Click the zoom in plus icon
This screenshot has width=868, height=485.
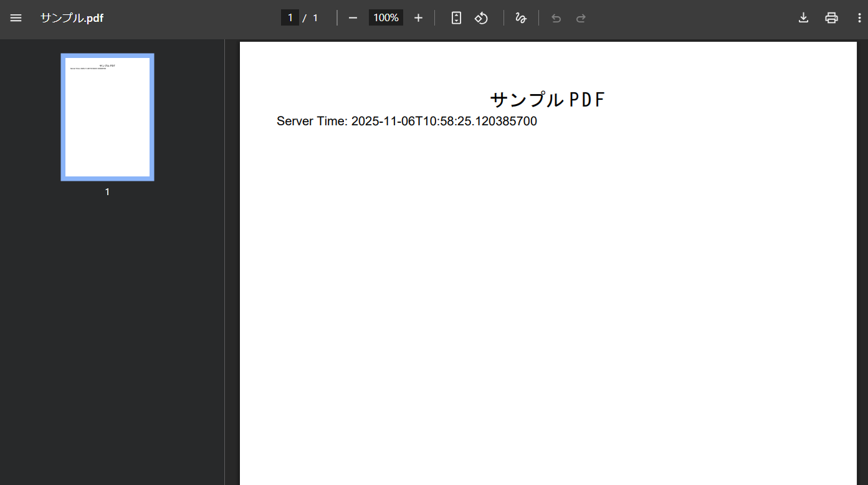(418, 18)
